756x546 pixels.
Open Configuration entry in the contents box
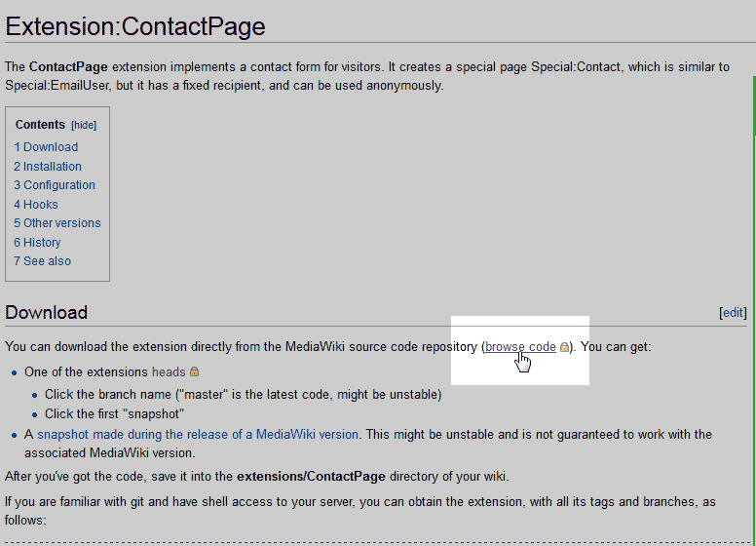point(55,185)
